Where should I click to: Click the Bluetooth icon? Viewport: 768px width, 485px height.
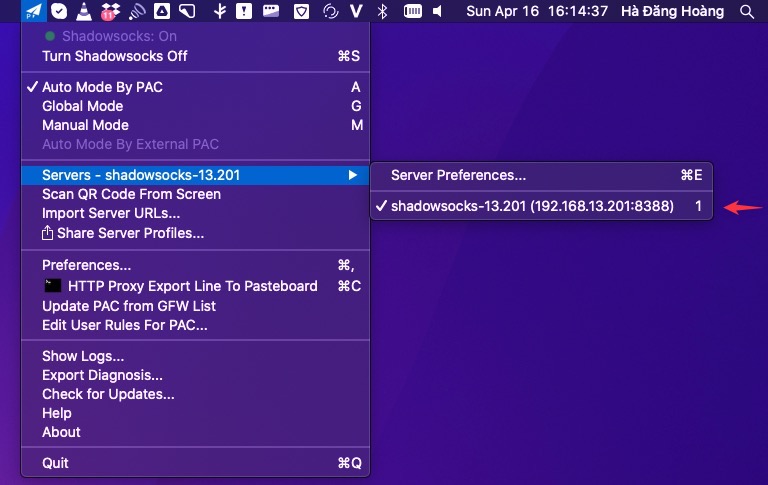pyautogui.click(x=383, y=11)
